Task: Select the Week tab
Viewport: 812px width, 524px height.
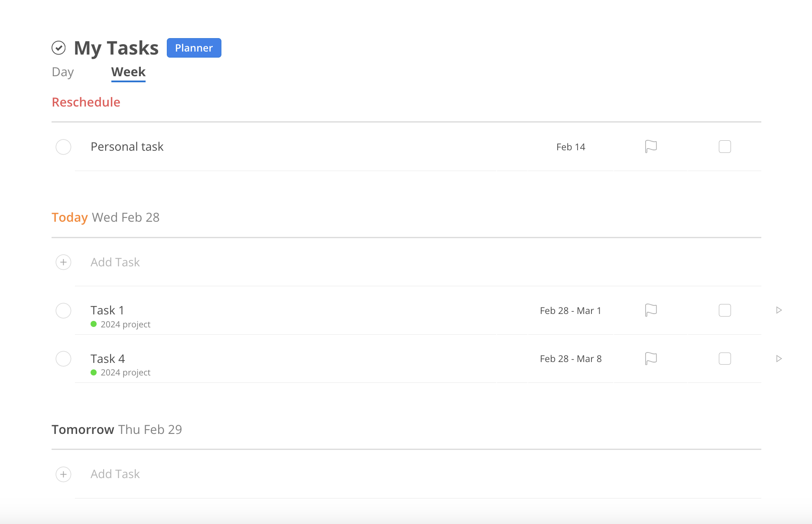Action: [128, 72]
